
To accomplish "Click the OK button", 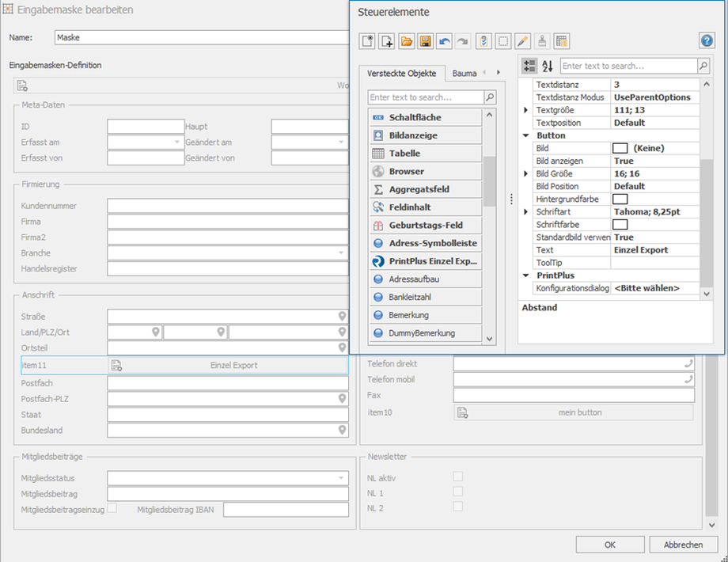I will [609, 545].
